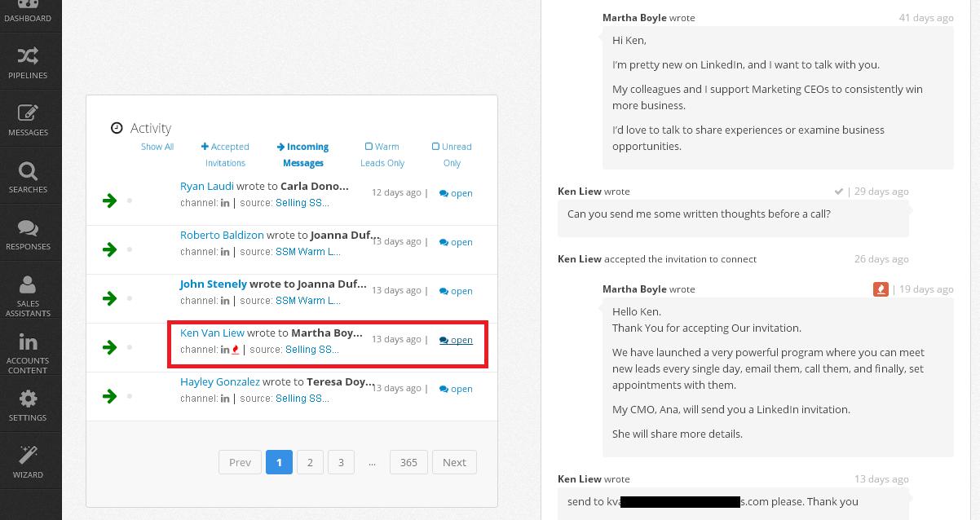Launch the Wizard wand icon

28,455
